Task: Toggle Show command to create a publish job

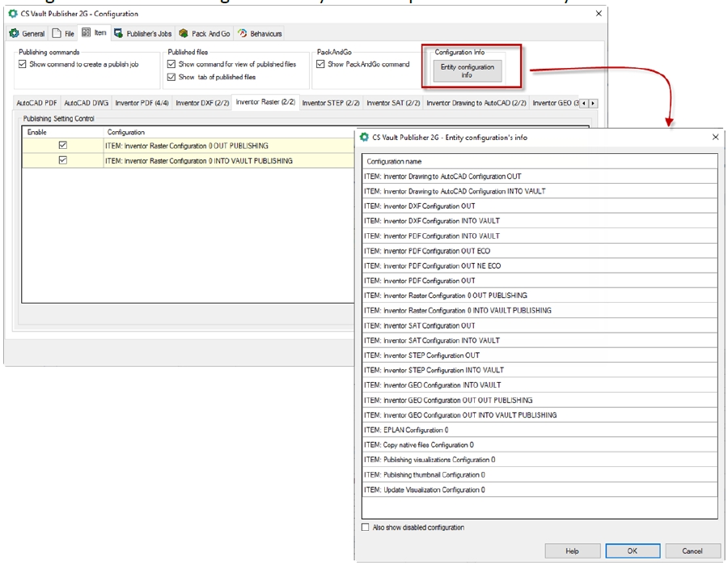Action: (23, 64)
